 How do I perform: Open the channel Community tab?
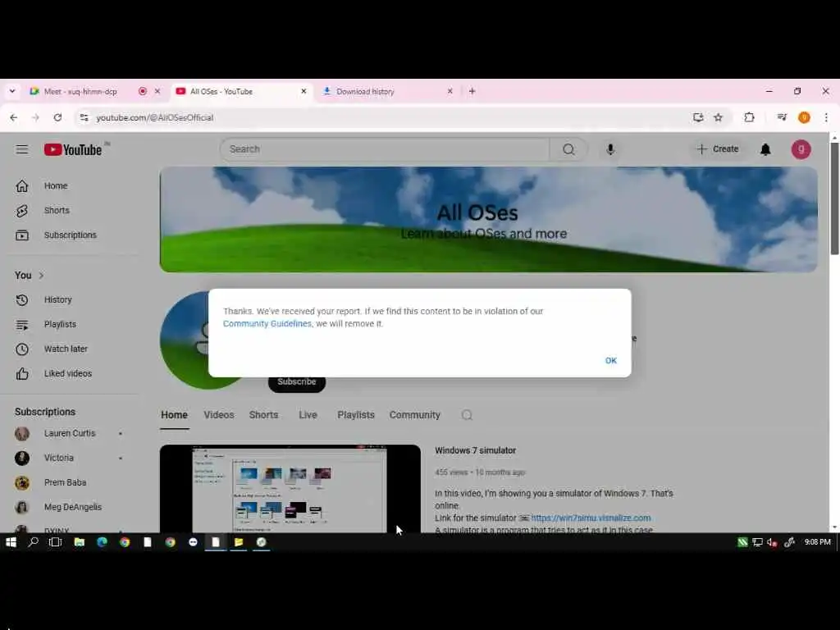(x=414, y=415)
